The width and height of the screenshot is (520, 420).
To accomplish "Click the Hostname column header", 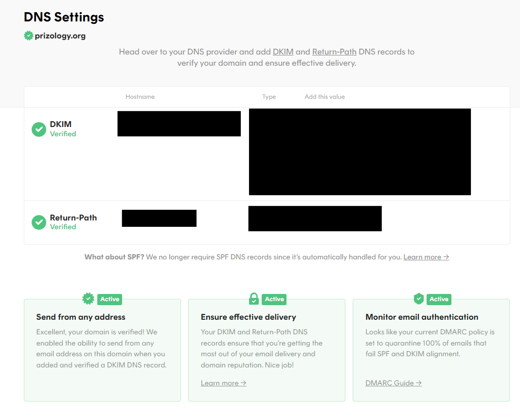I will 140,96.
